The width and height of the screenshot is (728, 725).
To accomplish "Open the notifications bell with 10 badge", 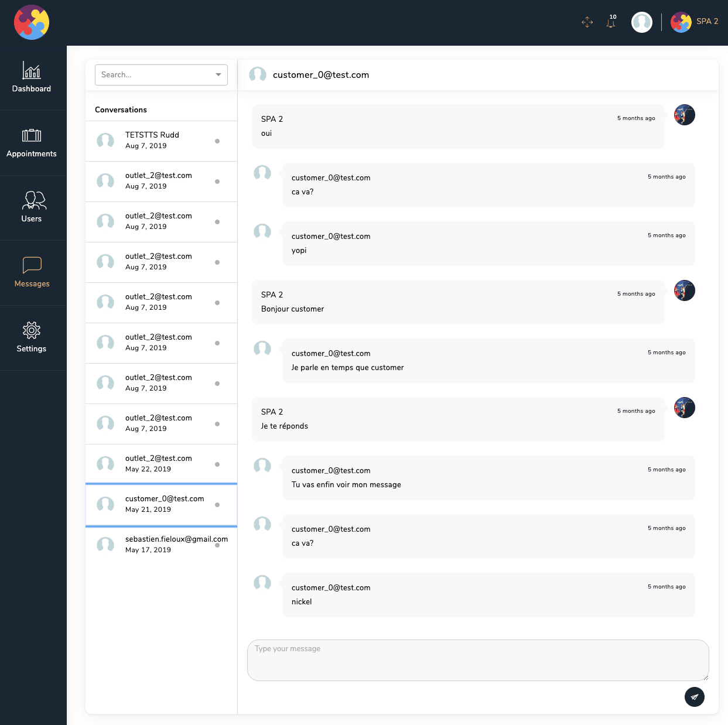I will [611, 22].
